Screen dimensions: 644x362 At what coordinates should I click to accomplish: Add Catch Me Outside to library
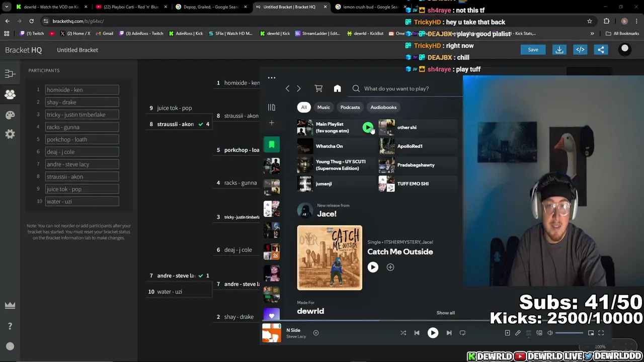click(x=390, y=267)
